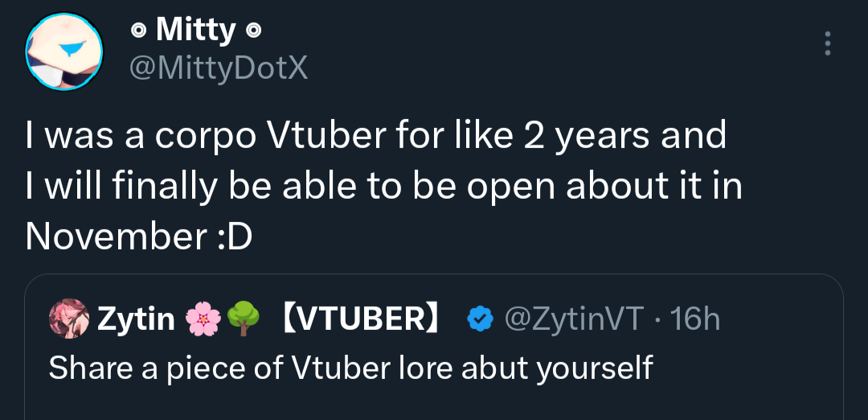
Task: Visit the @MittyDotX handle link
Action: coord(219,68)
